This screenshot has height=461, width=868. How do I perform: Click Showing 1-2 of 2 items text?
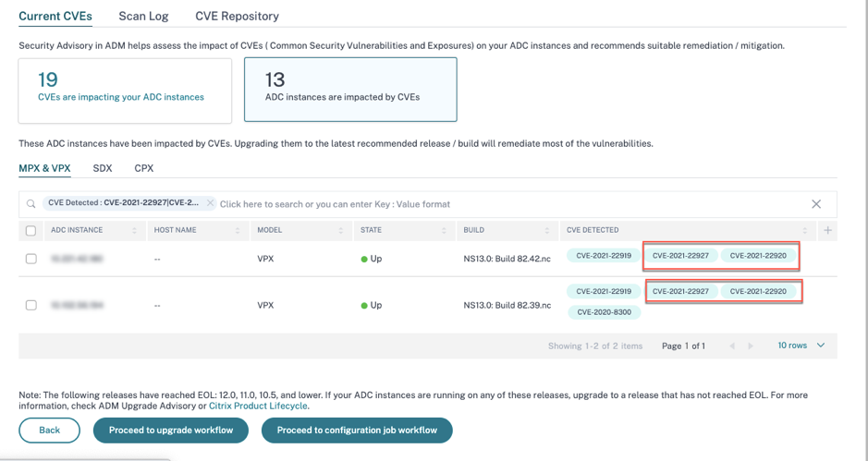(x=595, y=346)
